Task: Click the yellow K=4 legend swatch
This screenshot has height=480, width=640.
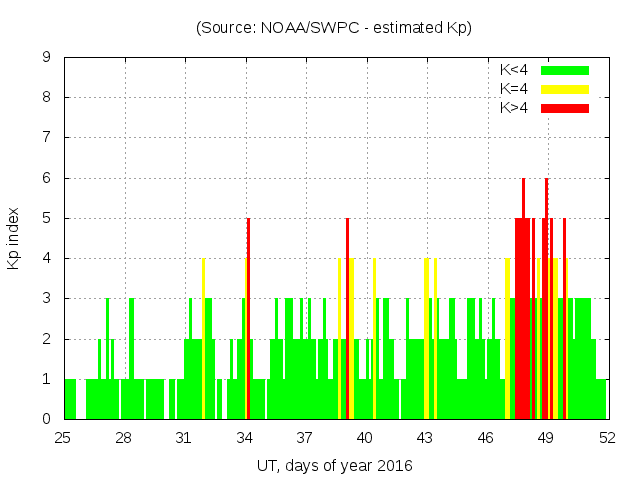Action: point(565,89)
